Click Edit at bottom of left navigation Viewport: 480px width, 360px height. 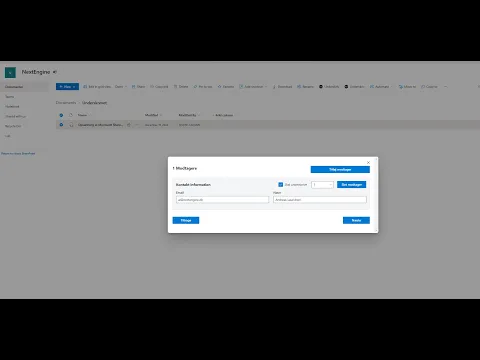click(7, 136)
